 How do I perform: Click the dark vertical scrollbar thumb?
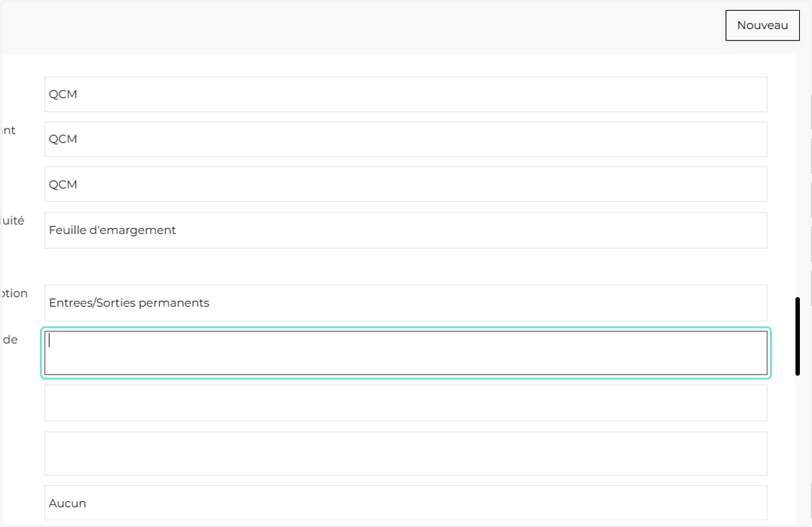click(x=798, y=336)
